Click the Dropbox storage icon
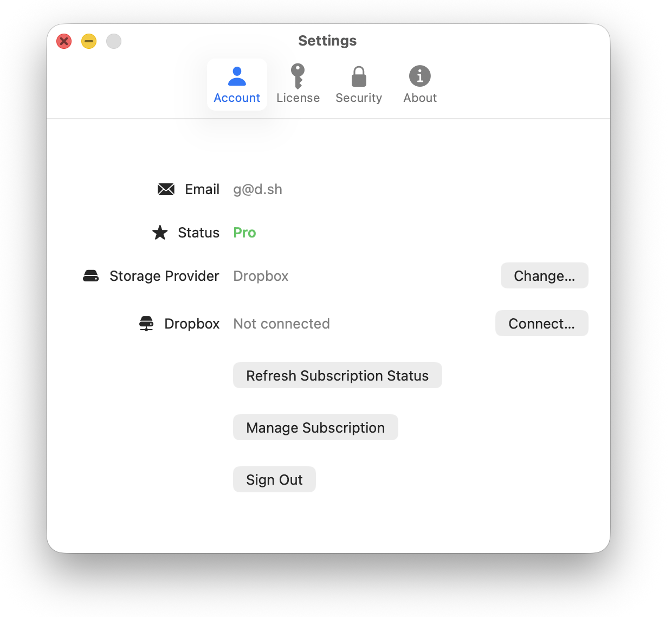The height and width of the screenshot is (617, 672). tap(146, 323)
